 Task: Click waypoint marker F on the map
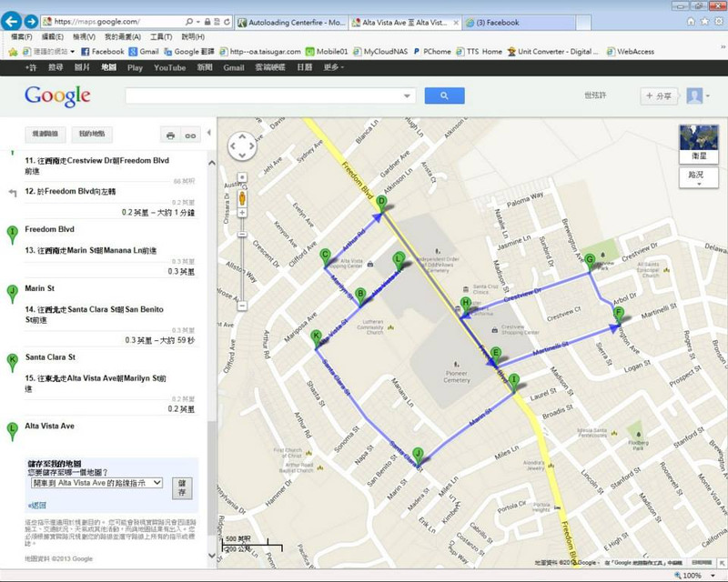(618, 316)
